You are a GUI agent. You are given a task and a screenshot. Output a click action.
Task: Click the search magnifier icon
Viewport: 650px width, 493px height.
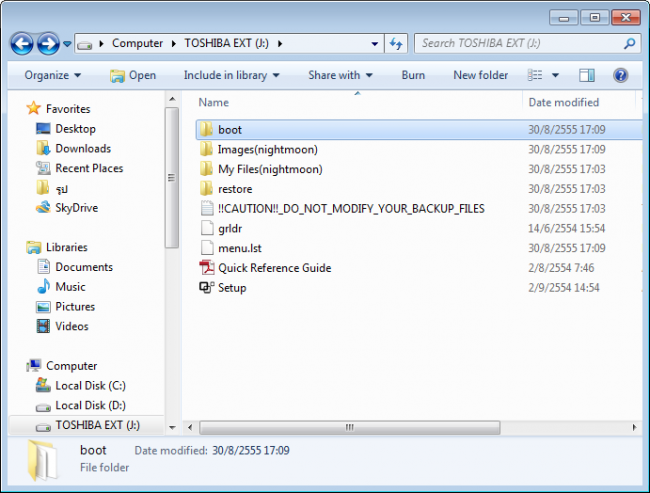point(630,43)
